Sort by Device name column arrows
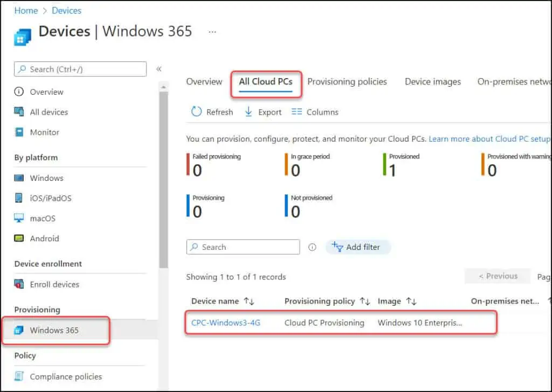The width and height of the screenshot is (552, 392). (249, 302)
